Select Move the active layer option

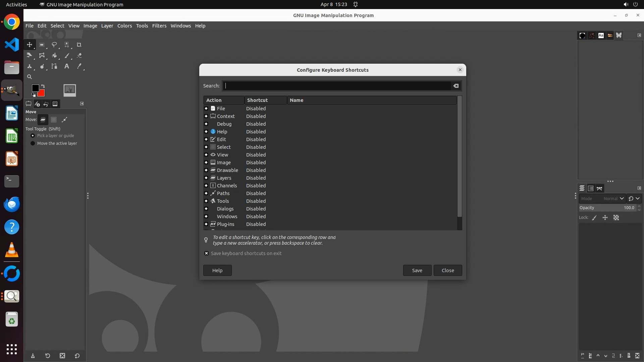[x=33, y=143]
